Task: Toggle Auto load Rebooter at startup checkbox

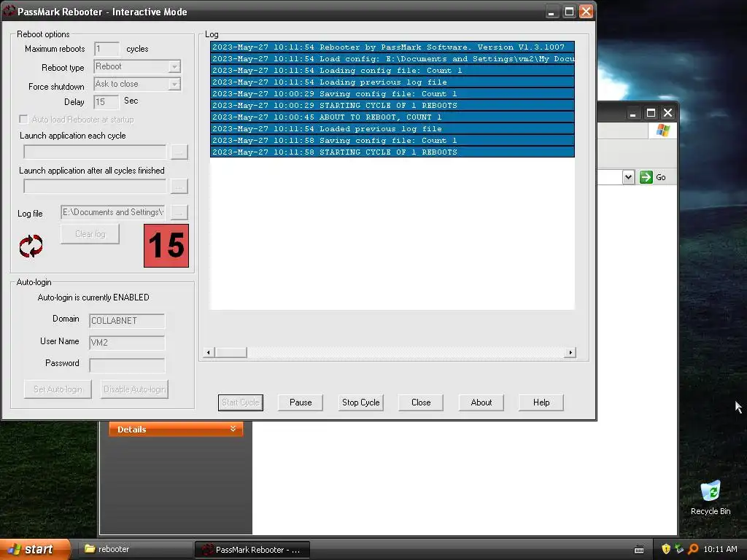Action: click(x=23, y=119)
